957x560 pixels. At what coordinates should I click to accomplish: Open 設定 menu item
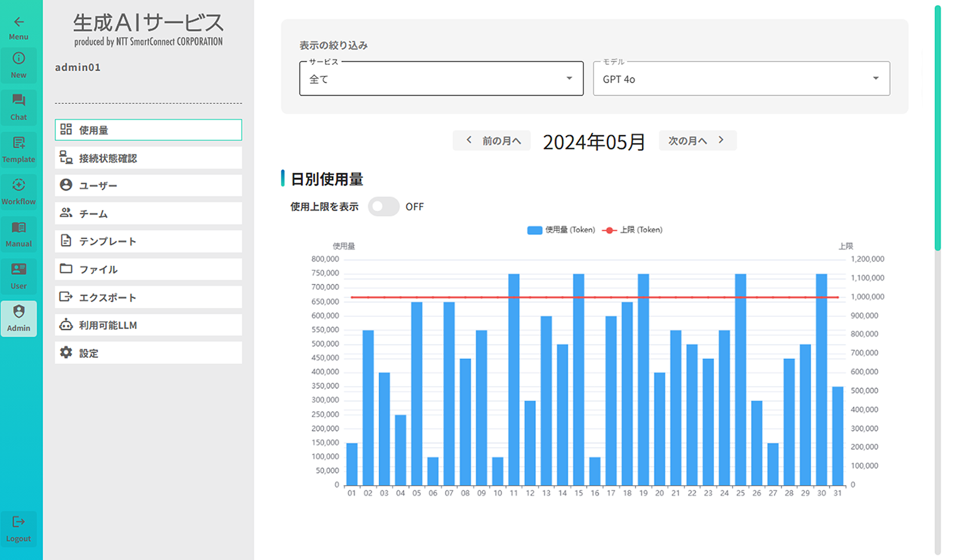click(148, 353)
